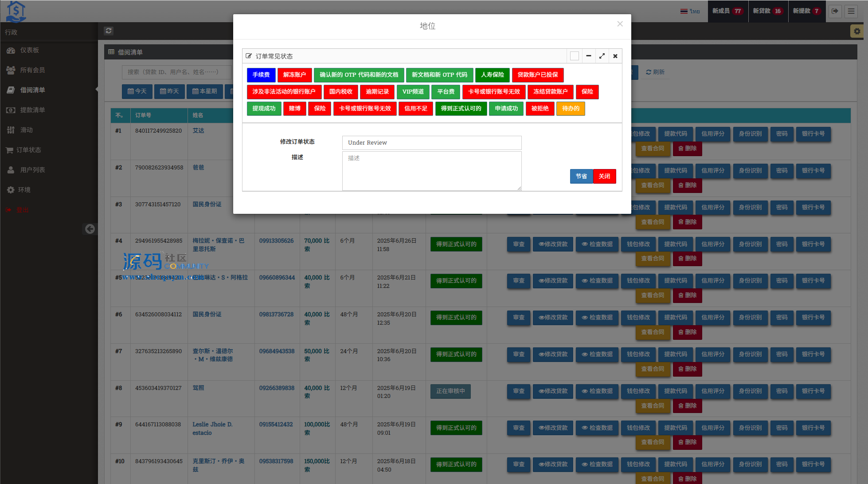Image resolution: width=868 pixels, height=484 pixels.
Task: Click the white color box in panel header
Action: pyautogui.click(x=575, y=56)
